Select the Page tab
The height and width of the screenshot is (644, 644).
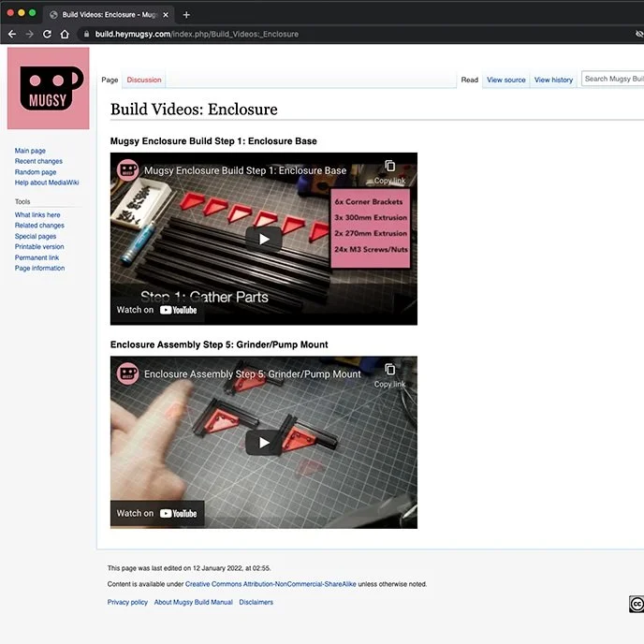[110, 80]
